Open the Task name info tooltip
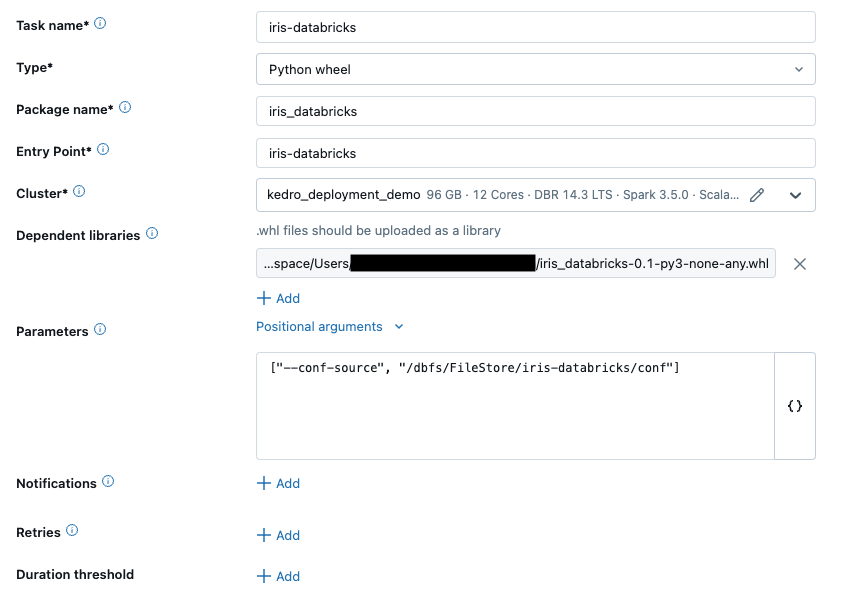 (x=100, y=24)
